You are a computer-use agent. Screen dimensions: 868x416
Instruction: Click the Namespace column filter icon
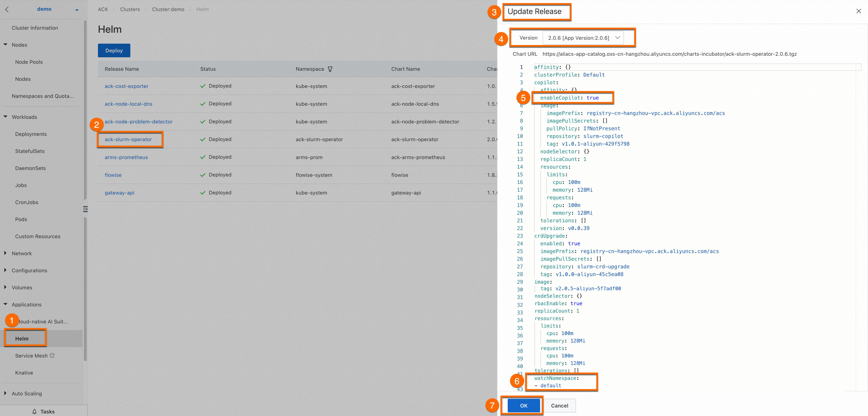point(330,69)
